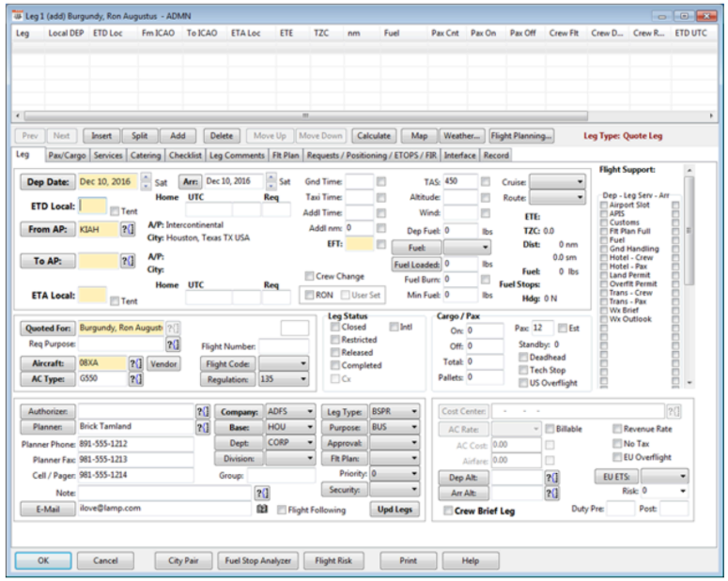Click the E-Mail text field
The image size is (728, 581).
(x=164, y=509)
